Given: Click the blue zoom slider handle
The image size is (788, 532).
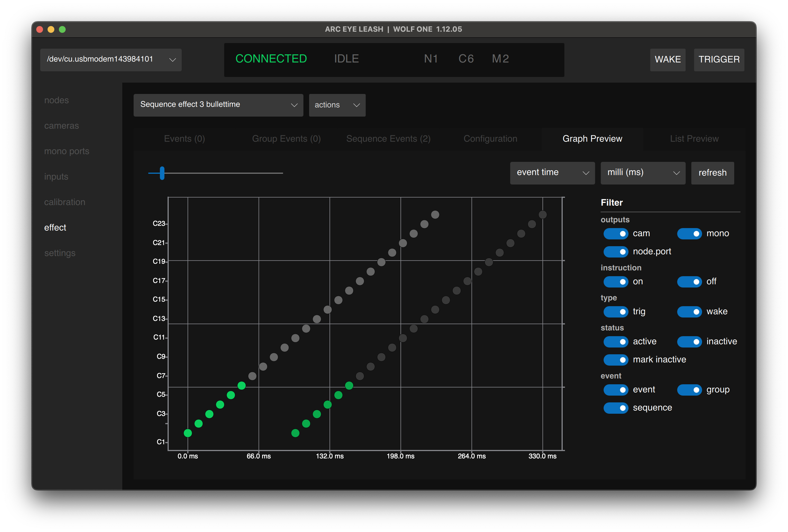Looking at the screenshot, I should 162,173.
